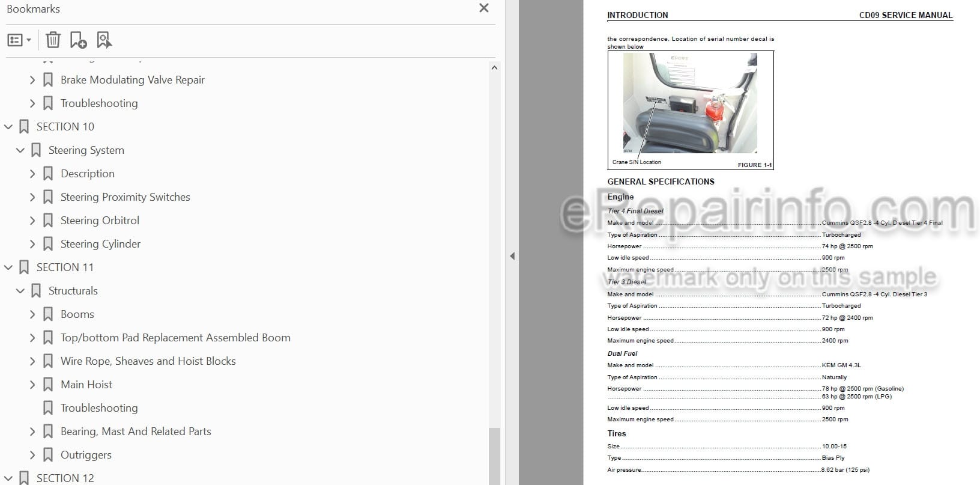
Task: Expand Bearing, Mast And Related Parts
Action: tap(32, 432)
